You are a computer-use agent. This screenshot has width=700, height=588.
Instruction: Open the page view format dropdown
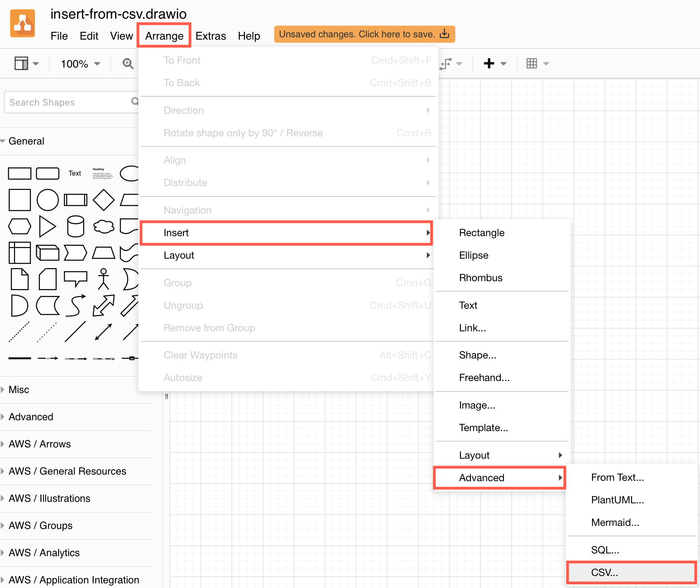click(26, 63)
